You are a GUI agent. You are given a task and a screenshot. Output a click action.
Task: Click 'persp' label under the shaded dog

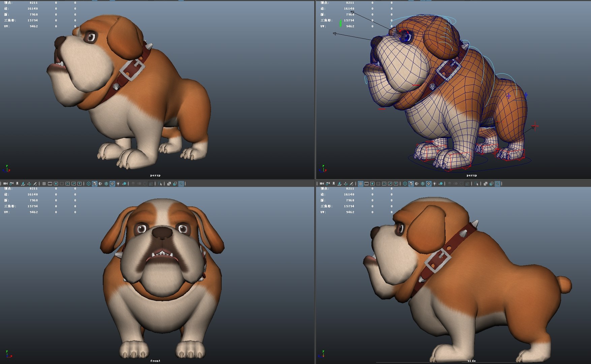[155, 175]
